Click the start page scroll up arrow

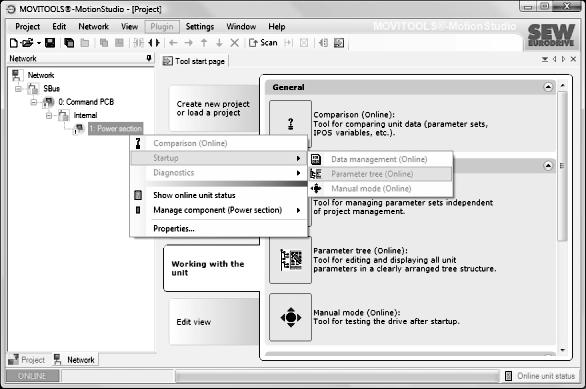tap(562, 86)
